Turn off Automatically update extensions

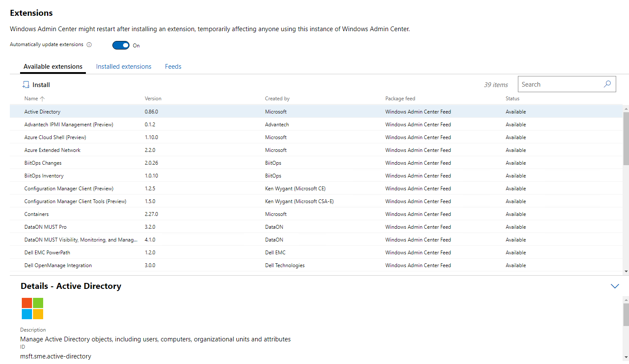coord(121,45)
